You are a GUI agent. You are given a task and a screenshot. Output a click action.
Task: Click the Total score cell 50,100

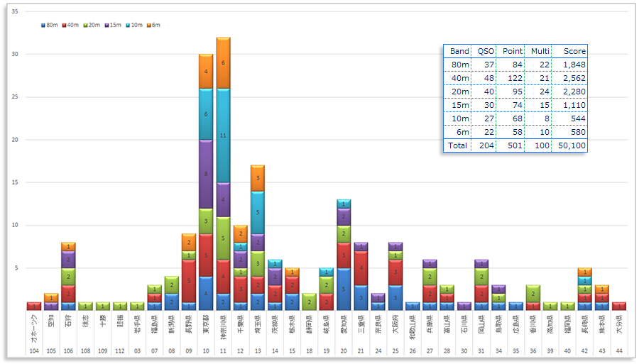pyautogui.click(x=572, y=145)
